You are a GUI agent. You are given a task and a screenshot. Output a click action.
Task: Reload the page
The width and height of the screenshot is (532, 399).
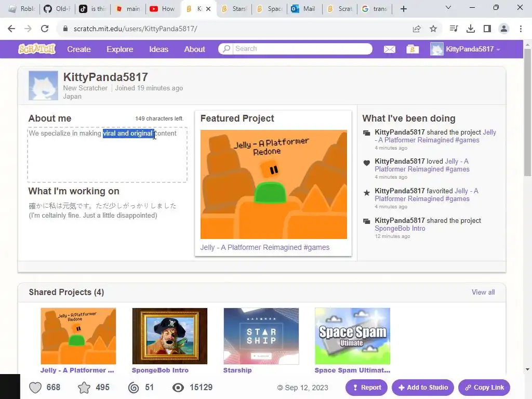[x=45, y=29]
